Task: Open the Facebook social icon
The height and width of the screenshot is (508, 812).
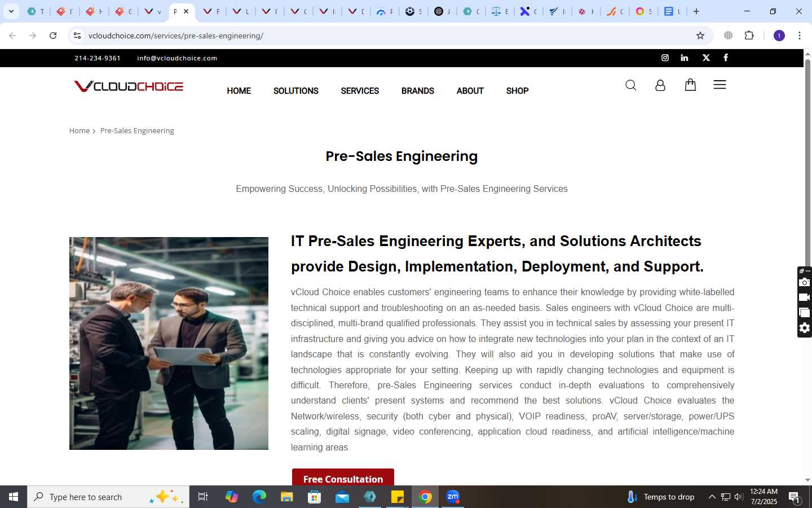Action: [726, 58]
